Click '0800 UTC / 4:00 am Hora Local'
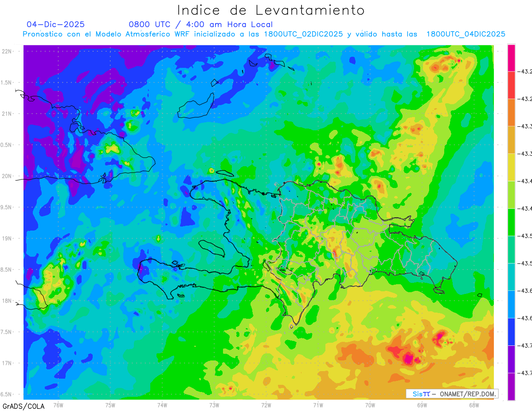Viewport: 532px width, 411px height. pyautogui.click(x=201, y=24)
